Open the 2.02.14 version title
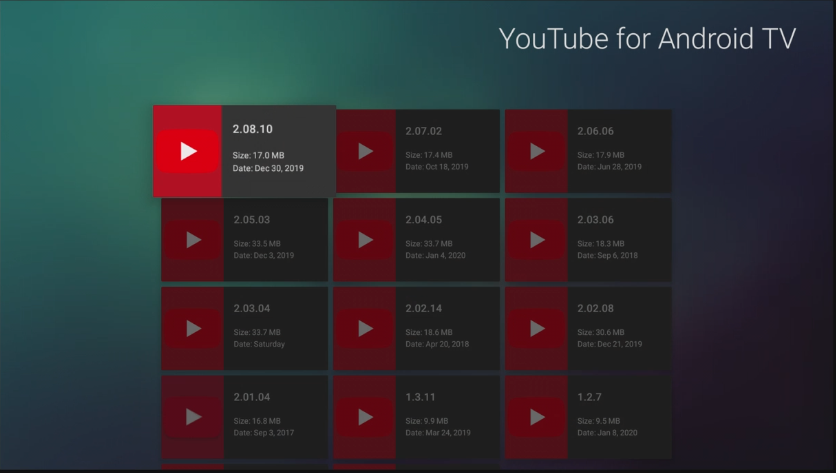836x473 pixels. (x=423, y=308)
